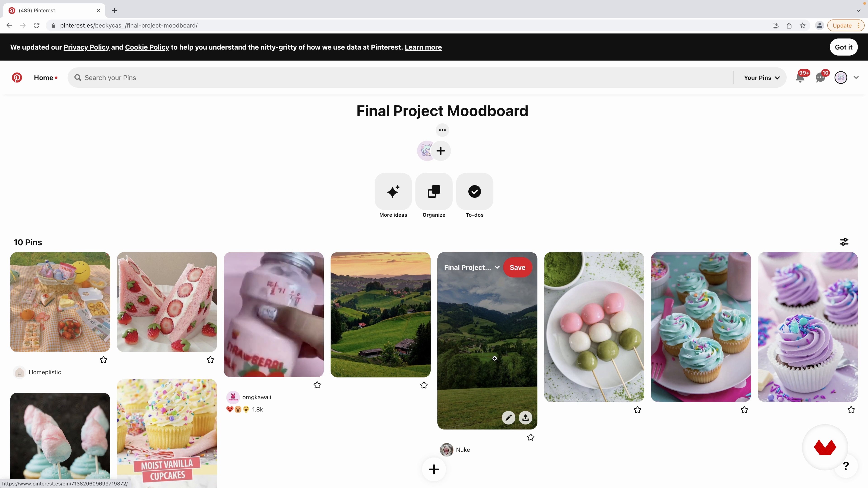Favorite the teal cupcakes pin star
Screen dimensions: 868x488
pos(744,410)
